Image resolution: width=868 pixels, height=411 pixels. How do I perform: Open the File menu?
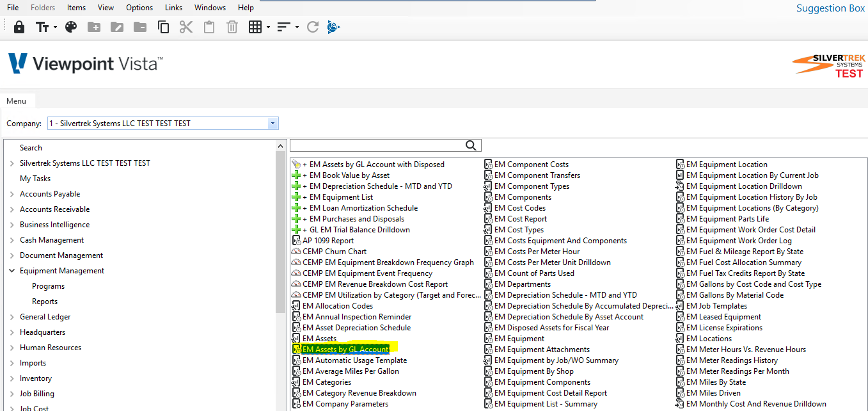click(13, 8)
